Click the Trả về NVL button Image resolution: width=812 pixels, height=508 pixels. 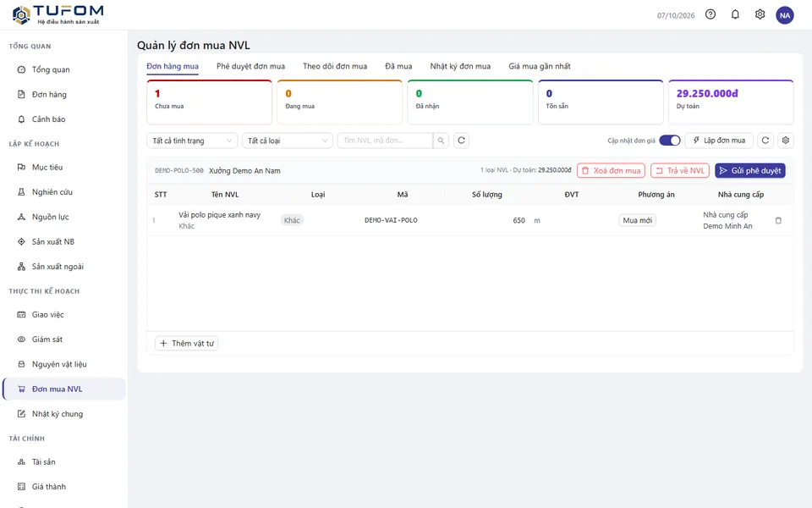coord(680,170)
